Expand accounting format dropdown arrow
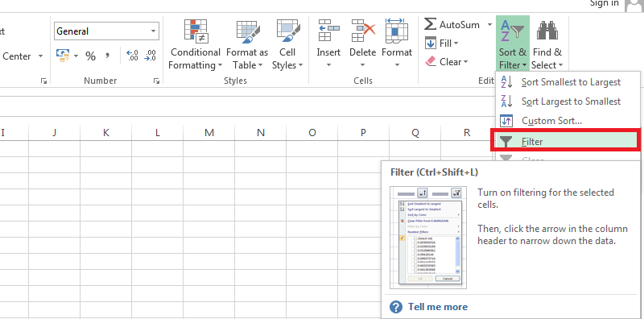 (x=76, y=56)
